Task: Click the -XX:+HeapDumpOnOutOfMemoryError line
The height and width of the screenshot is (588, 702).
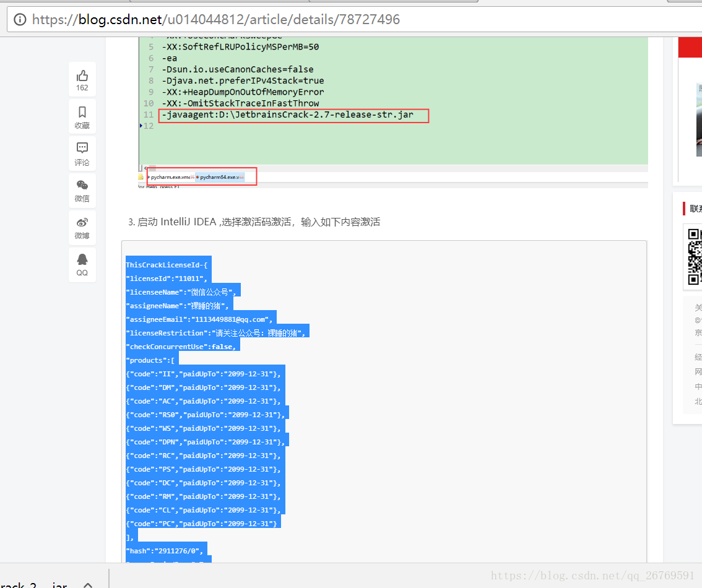Action: [243, 92]
